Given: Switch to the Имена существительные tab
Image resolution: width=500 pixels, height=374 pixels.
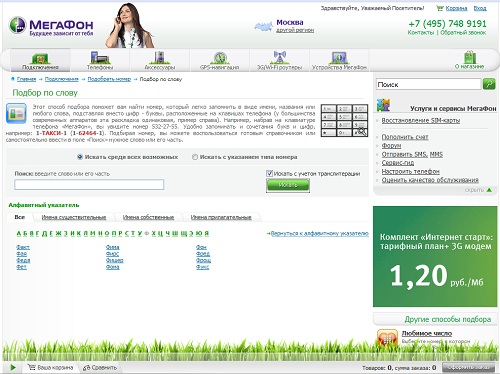Looking at the screenshot, I should pyautogui.click(x=74, y=217).
